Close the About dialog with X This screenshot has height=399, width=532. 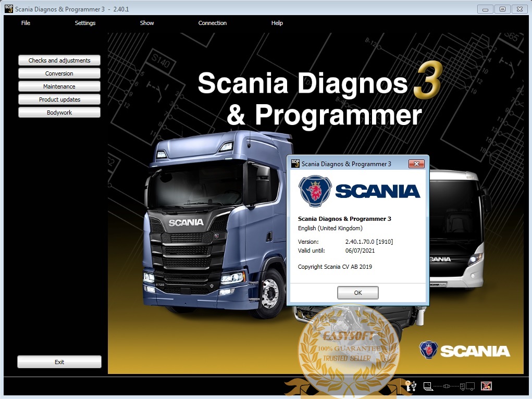tap(417, 164)
